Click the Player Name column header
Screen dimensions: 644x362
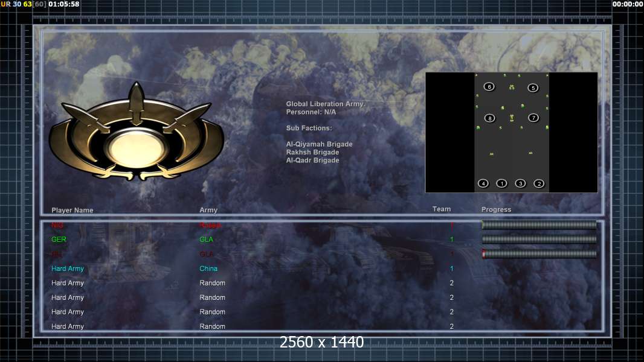[72, 210]
